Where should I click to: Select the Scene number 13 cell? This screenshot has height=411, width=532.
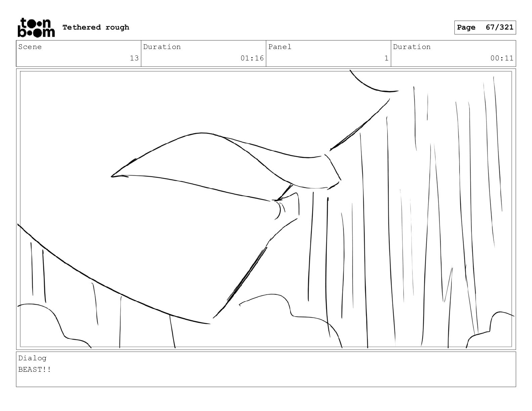[x=79, y=53]
